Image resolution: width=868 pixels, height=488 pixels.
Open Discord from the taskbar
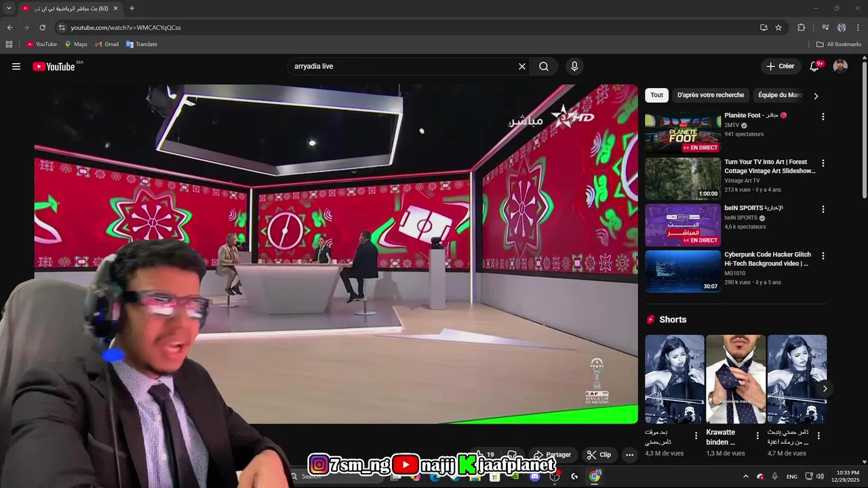click(535, 476)
